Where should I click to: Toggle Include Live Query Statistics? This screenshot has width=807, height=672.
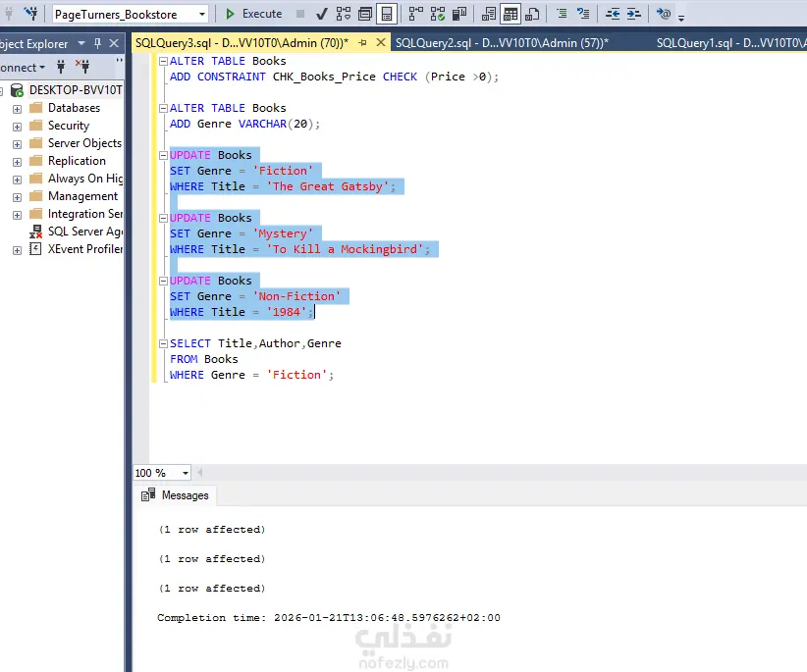(x=438, y=14)
